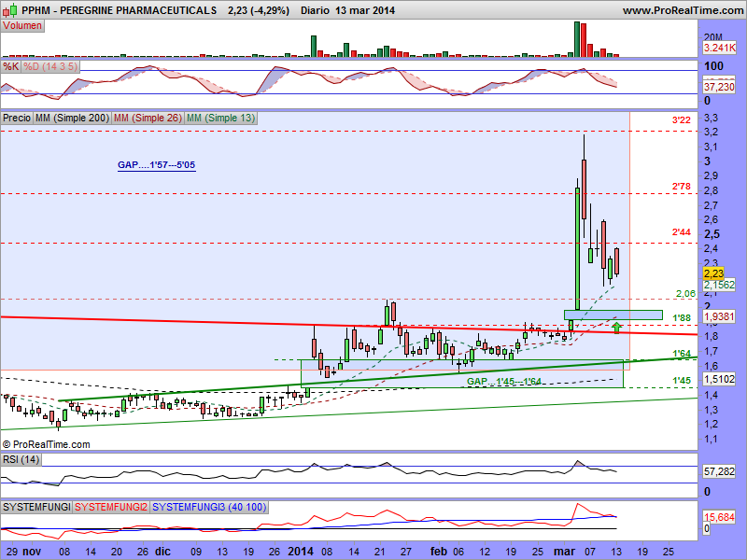Open the www.ProRealTime.com link
Viewport: 747px width, 560px height.
coord(684,10)
